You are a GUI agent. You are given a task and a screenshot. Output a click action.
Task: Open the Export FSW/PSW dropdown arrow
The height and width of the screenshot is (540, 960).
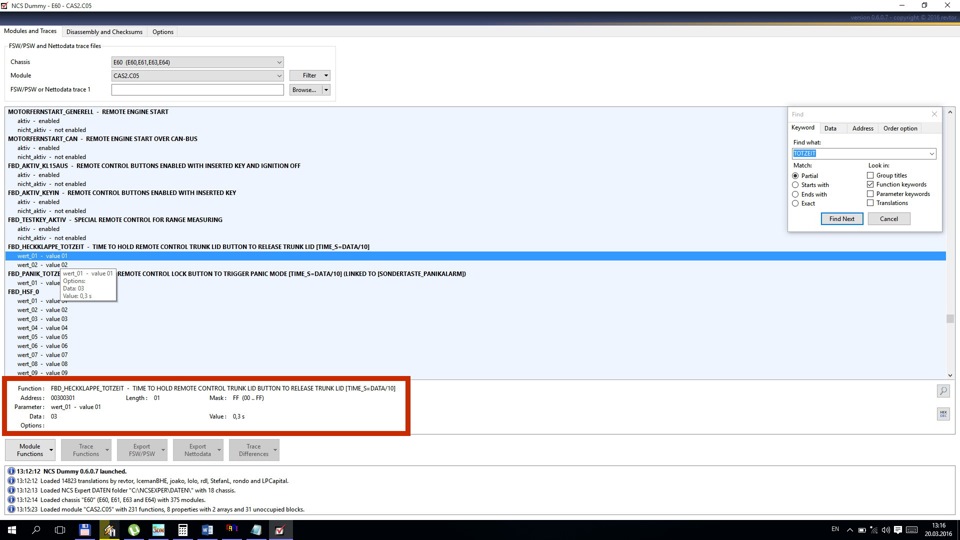(163, 450)
